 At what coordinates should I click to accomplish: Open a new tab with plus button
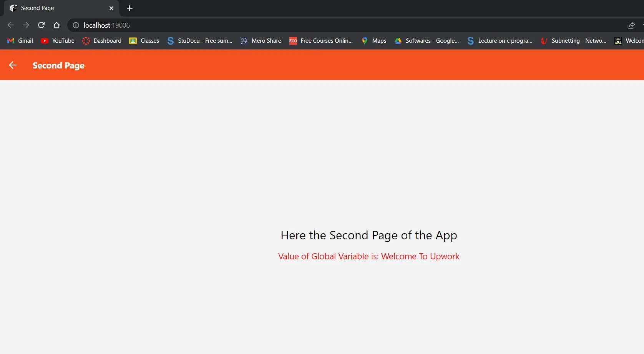pos(129,8)
